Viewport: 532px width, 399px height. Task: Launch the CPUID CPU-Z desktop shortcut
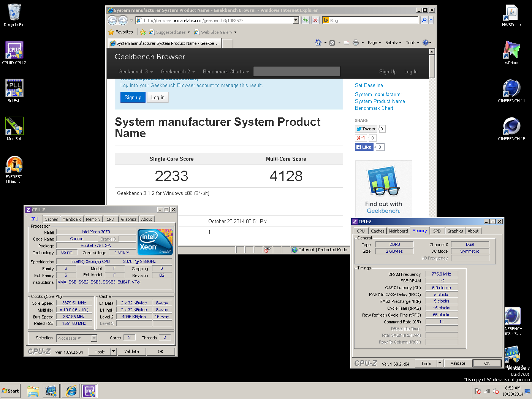pos(14,53)
